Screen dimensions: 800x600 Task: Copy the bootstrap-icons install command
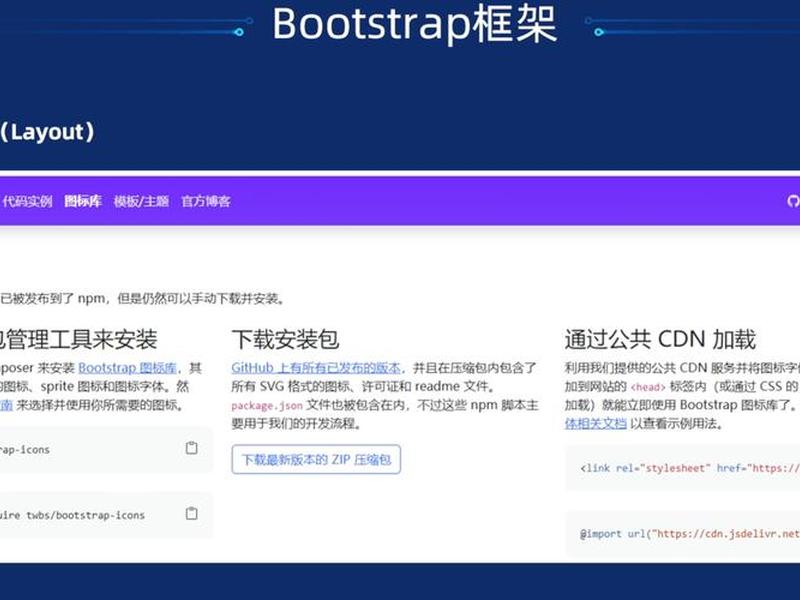[191, 448]
